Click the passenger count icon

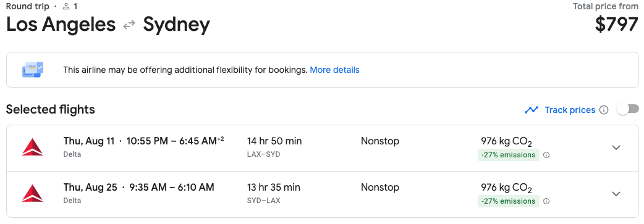(x=67, y=6)
